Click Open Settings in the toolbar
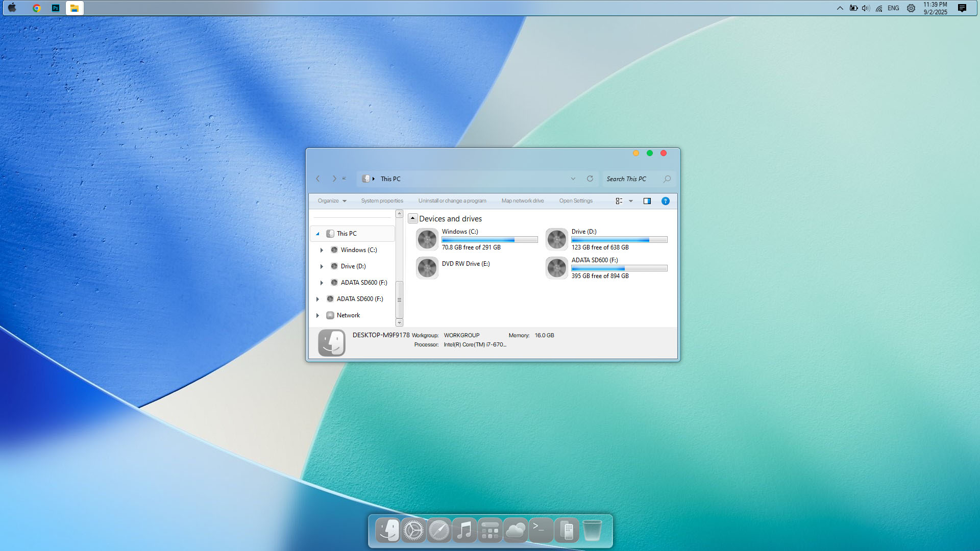This screenshot has height=551, width=980. (576, 201)
